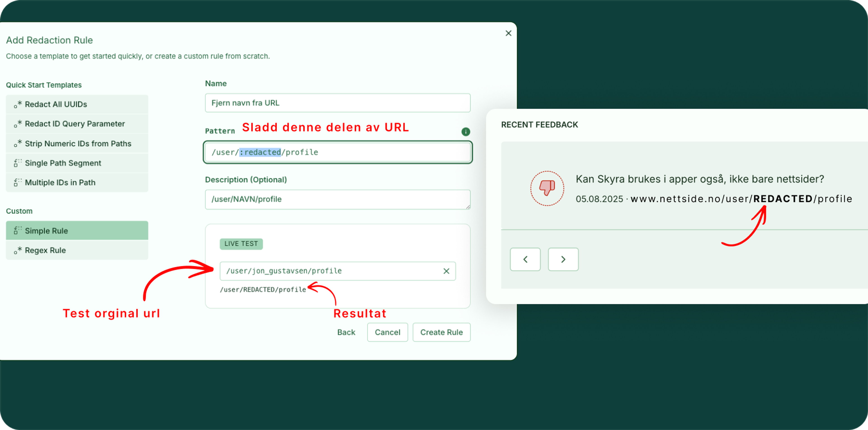This screenshot has width=868, height=430.
Task: Select Redact ID Query Parameter template
Action: pyautogui.click(x=77, y=124)
